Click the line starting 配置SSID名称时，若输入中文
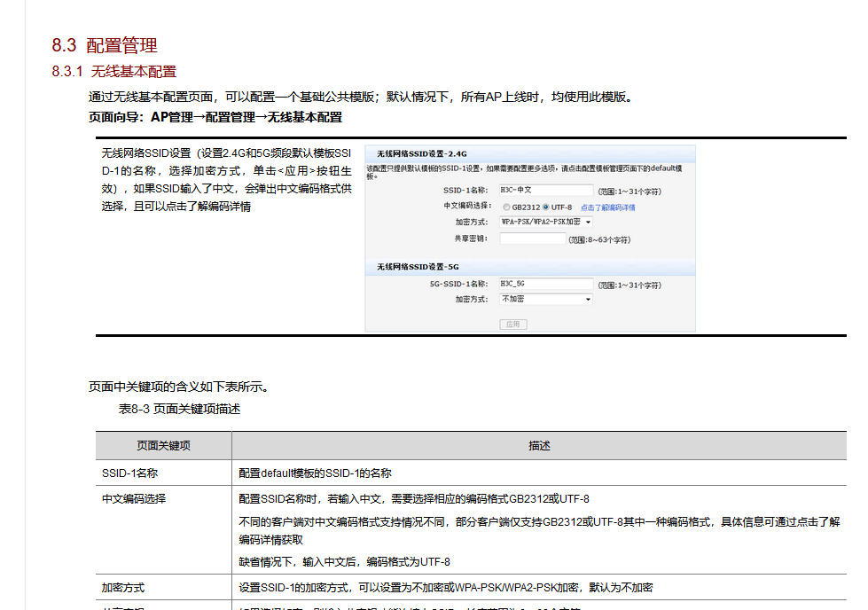The height and width of the screenshot is (610, 868). click(414, 499)
